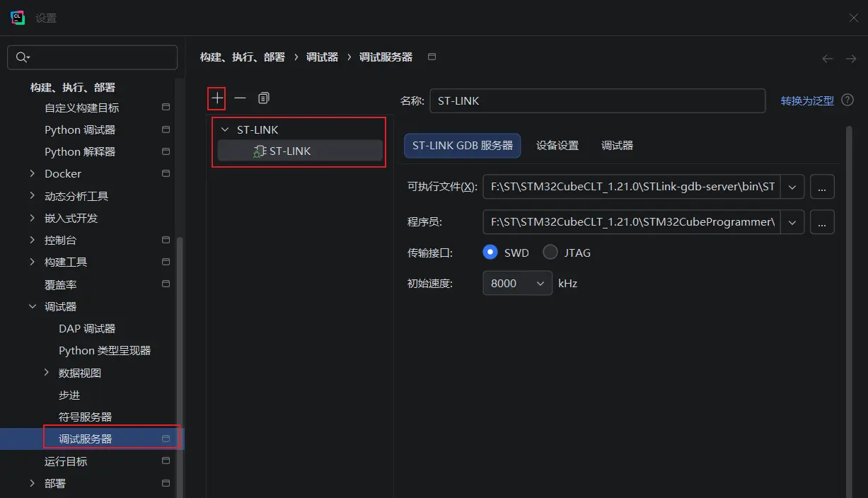868x498 pixels.
Task: Expand 控制台 node
Action: 32,240
